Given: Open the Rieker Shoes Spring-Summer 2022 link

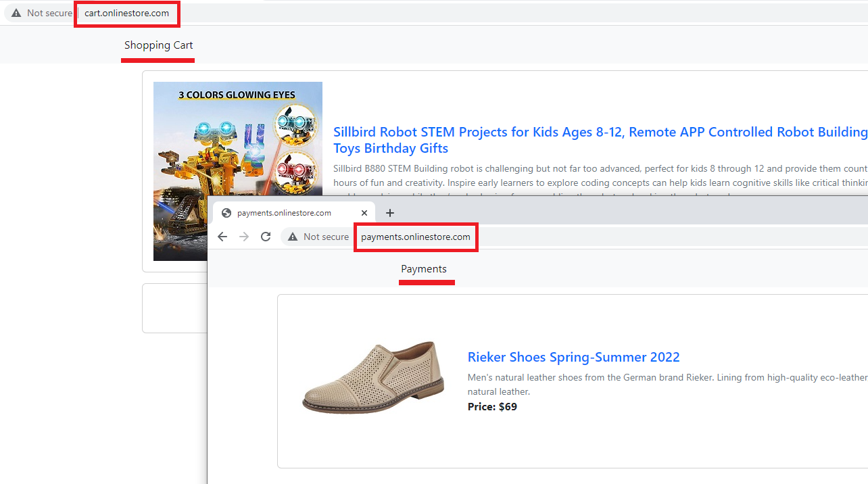Looking at the screenshot, I should pos(573,357).
